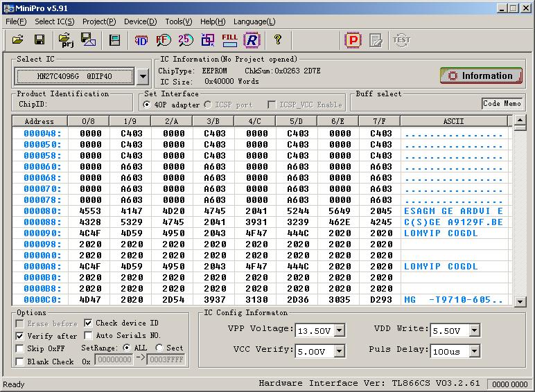This screenshot has height=392, width=535.
Task: Click cell 4553 in row 000080
Action: [90, 211]
